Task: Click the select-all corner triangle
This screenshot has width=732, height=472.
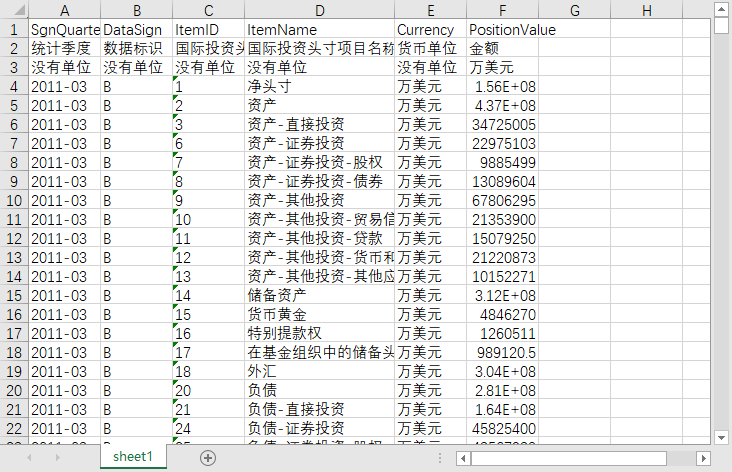Action: 19,10
